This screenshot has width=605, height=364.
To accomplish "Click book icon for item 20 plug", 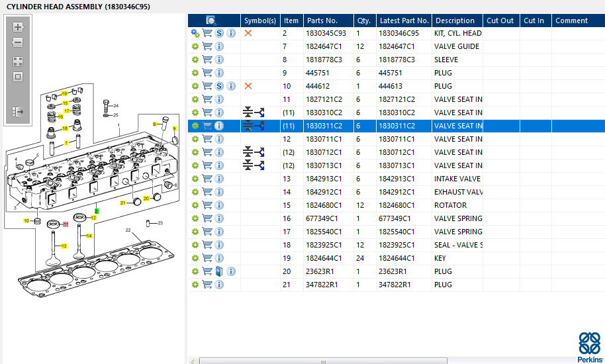I will [219, 271].
